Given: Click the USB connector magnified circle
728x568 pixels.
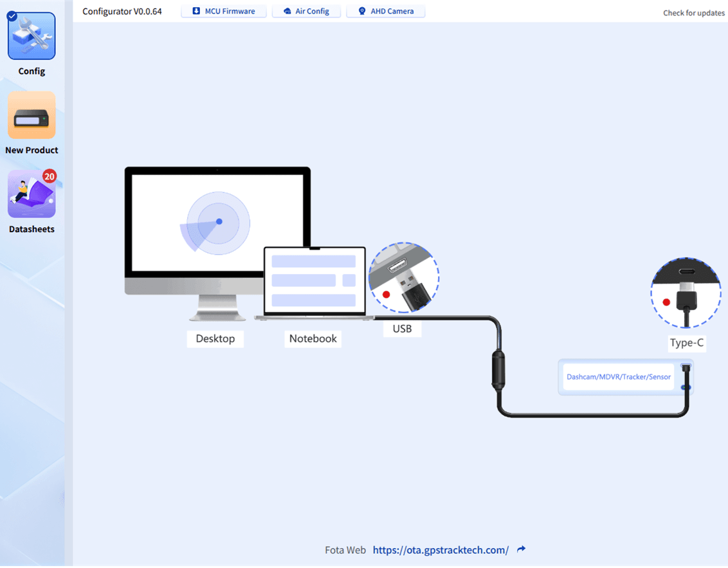Looking at the screenshot, I should coord(404,277).
